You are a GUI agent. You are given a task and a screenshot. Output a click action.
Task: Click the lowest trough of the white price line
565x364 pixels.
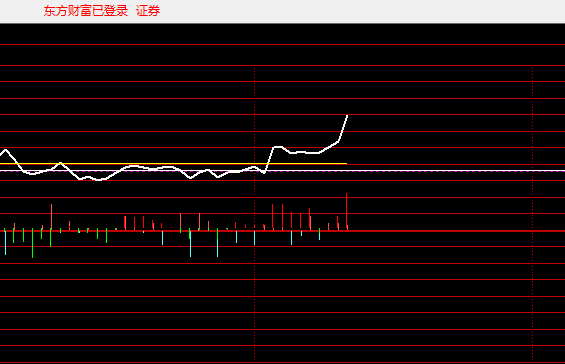click(x=99, y=179)
